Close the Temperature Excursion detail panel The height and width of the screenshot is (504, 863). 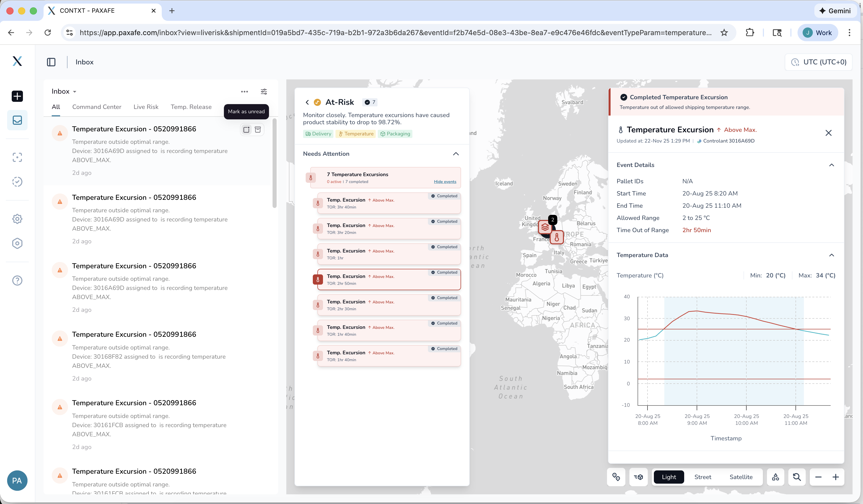pyautogui.click(x=828, y=133)
